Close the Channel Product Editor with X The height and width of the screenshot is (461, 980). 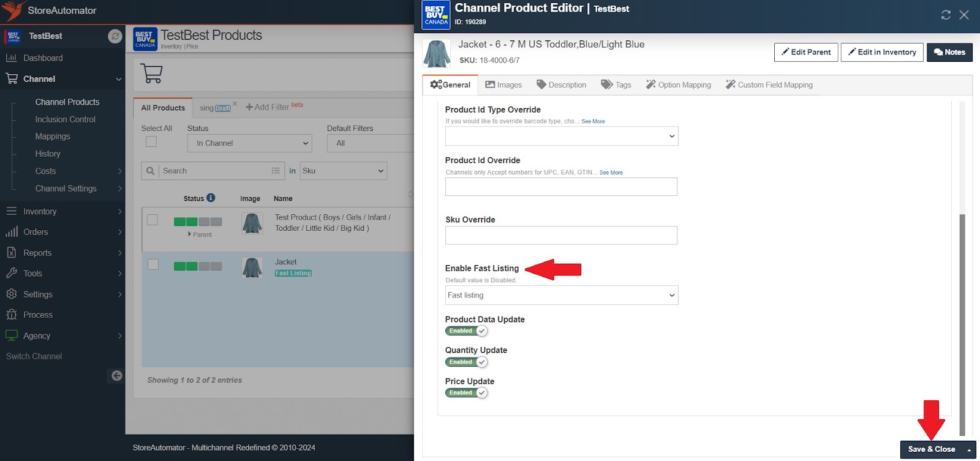click(x=964, y=15)
